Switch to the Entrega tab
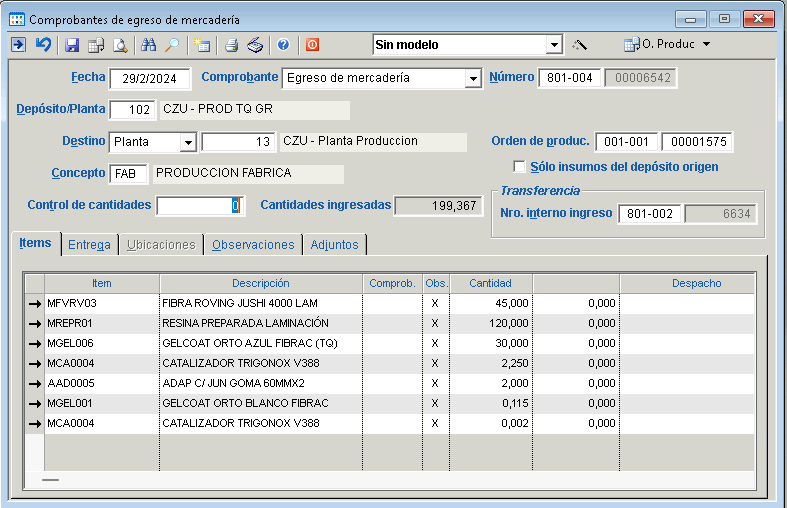 point(89,245)
